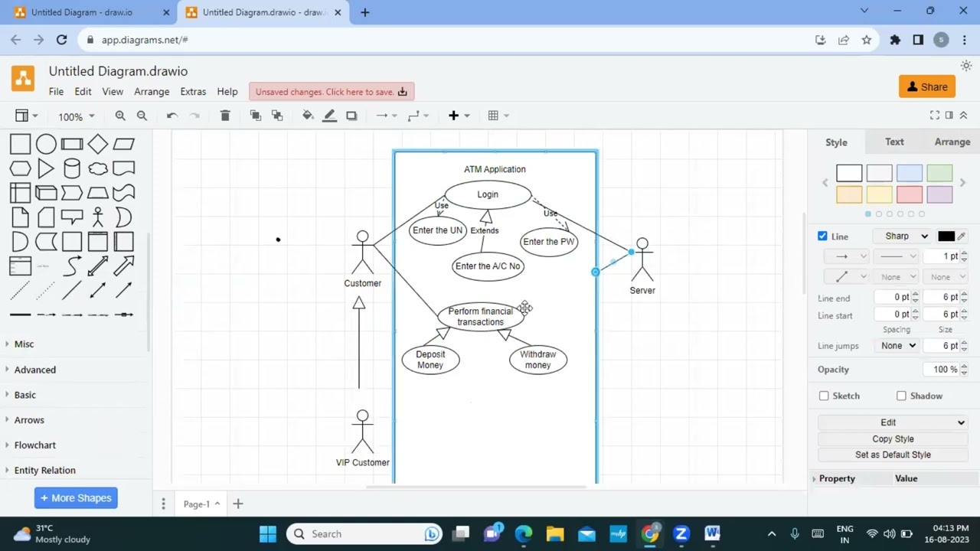
Task: Open the Fill Color bucket tool
Action: [308, 116]
